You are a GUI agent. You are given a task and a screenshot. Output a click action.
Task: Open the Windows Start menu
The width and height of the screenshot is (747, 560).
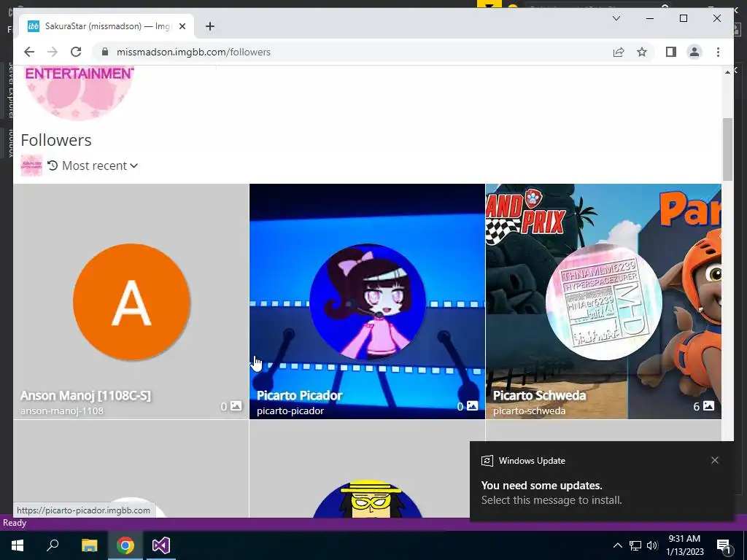click(x=18, y=545)
